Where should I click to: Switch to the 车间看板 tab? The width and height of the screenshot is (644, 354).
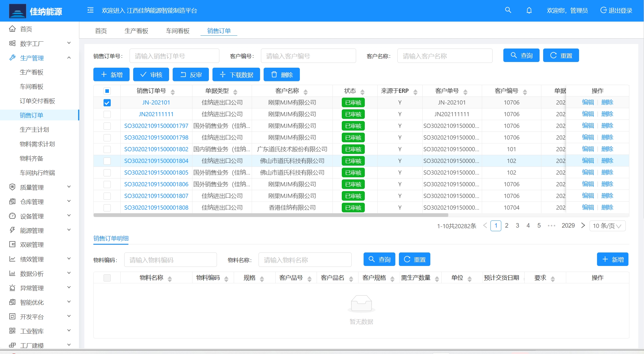pyautogui.click(x=178, y=31)
